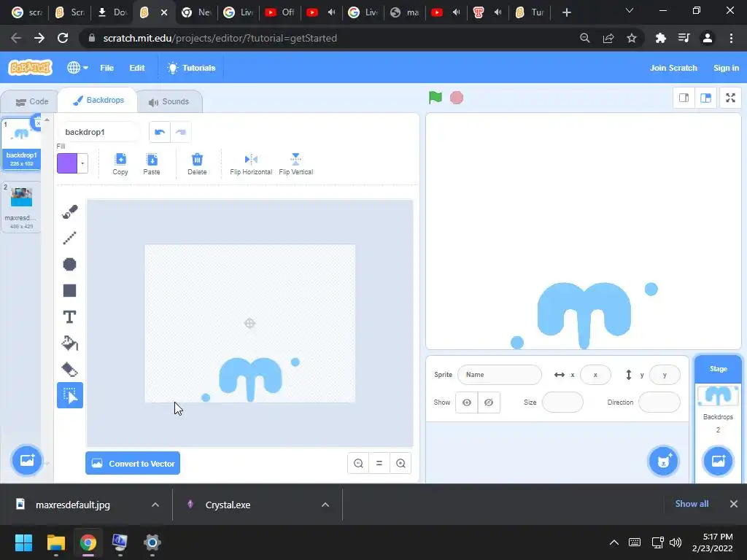Open File Explorer from taskbar
The image size is (747, 560).
point(55,542)
